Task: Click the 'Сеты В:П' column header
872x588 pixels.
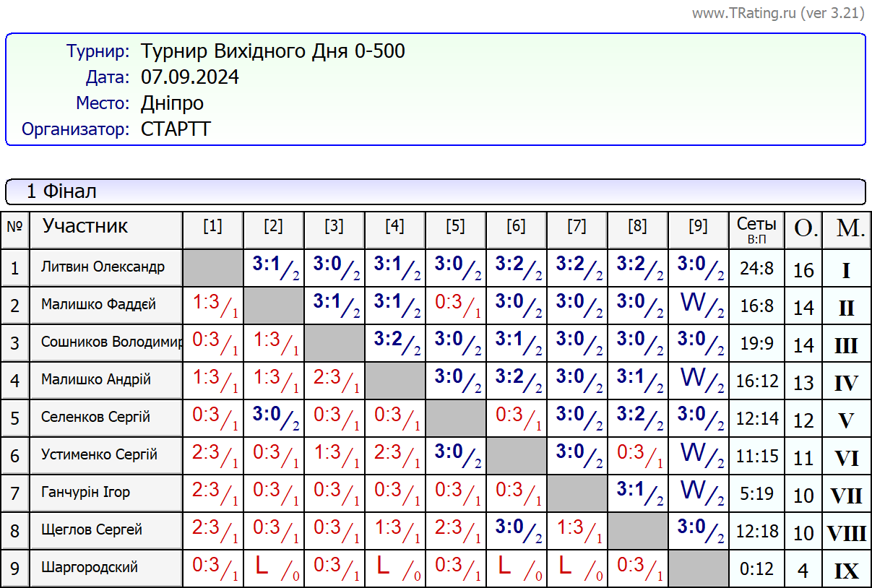Action: 756,229
